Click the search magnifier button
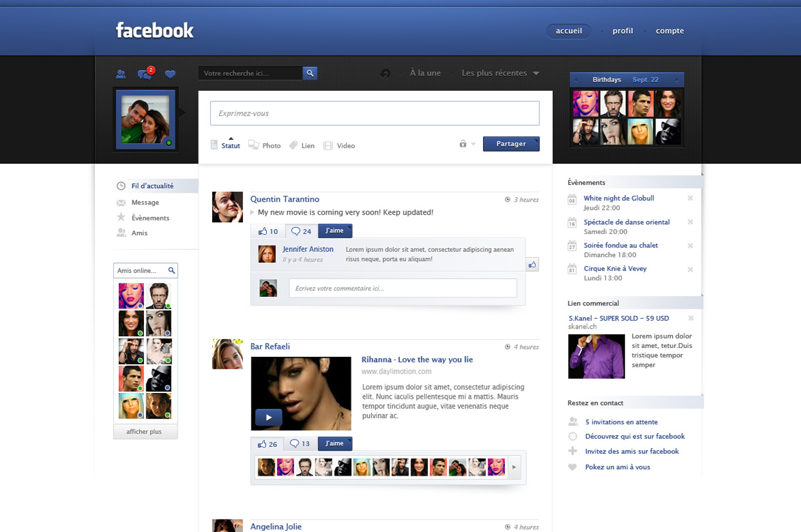The image size is (801, 532). [x=310, y=73]
